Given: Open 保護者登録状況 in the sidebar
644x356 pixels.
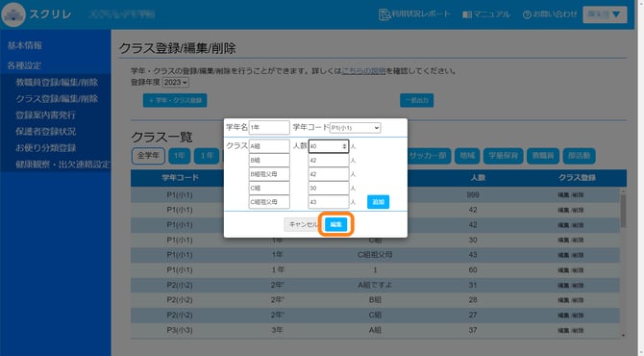Looking at the screenshot, I should click(x=45, y=132).
